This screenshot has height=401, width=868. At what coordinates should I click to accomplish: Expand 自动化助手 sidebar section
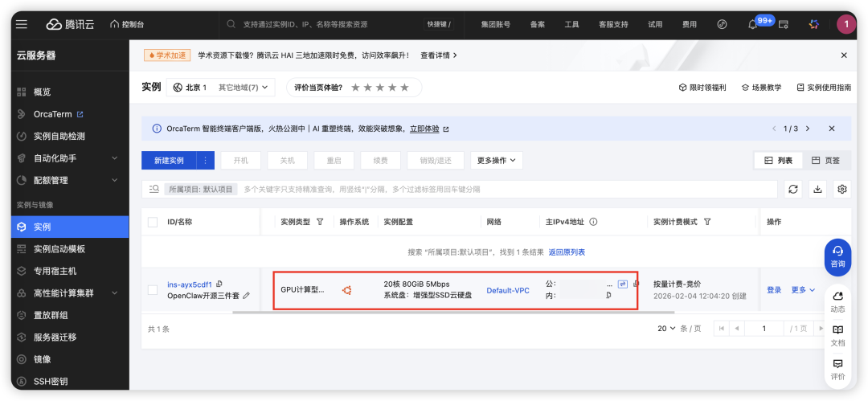70,158
